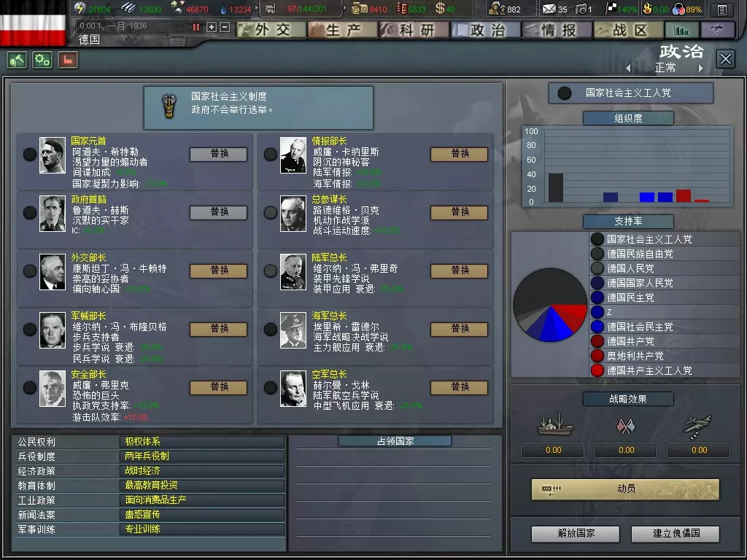Click the green gears icon below the flag
The height and width of the screenshot is (560, 747).
(x=42, y=60)
